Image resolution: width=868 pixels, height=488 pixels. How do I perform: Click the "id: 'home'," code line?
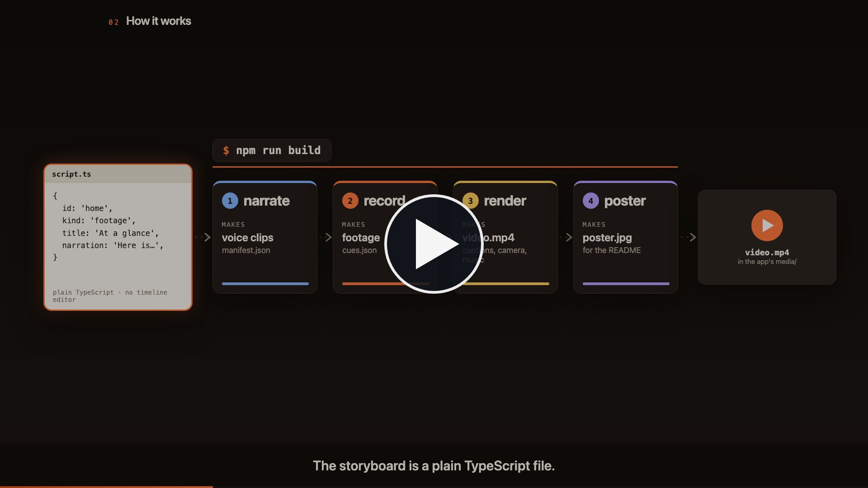click(87, 208)
